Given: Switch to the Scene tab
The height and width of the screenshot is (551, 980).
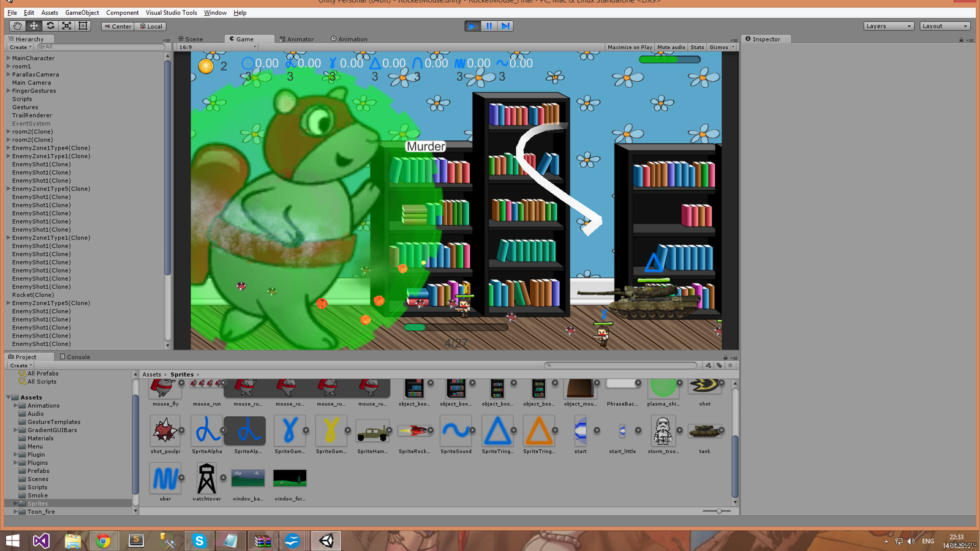Looking at the screenshot, I should [190, 39].
